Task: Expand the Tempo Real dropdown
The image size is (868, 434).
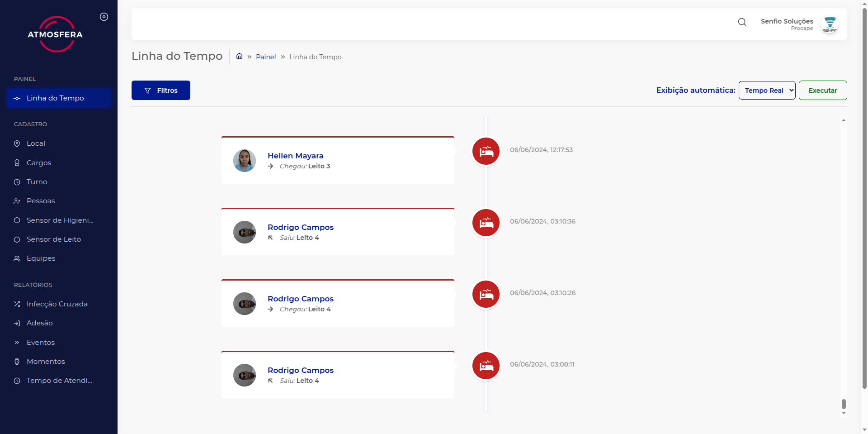Action: click(767, 91)
